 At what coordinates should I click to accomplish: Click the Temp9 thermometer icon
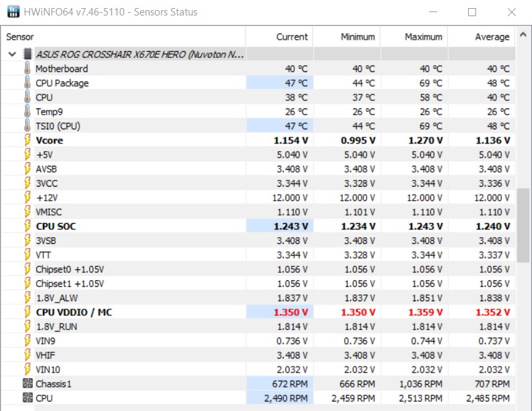pos(27,111)
